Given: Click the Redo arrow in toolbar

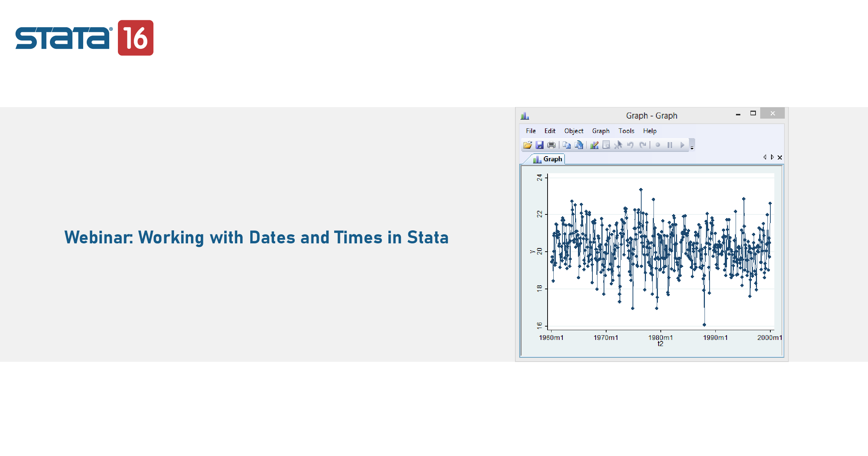Looking at the screenshot, I should point(642,145).
